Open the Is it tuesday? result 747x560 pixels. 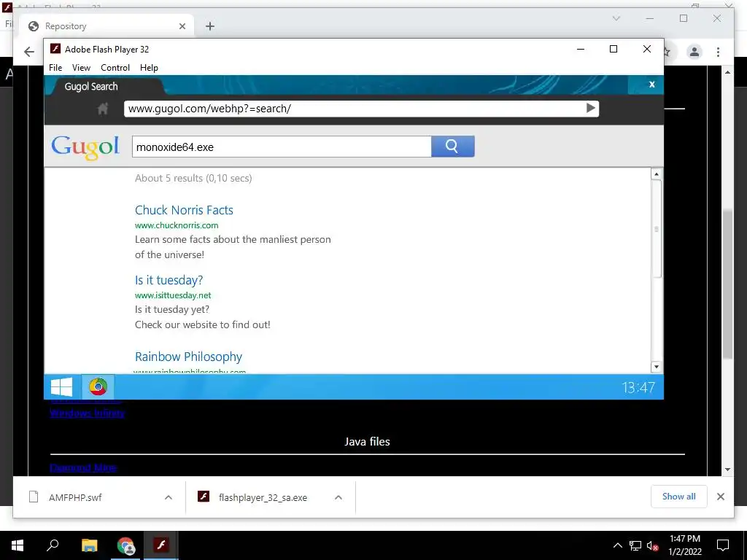(169, 280)
